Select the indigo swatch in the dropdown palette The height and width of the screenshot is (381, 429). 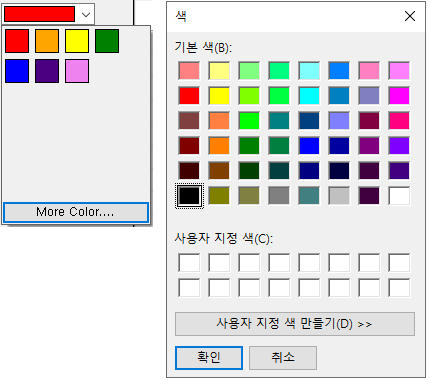tap(47, 71)
